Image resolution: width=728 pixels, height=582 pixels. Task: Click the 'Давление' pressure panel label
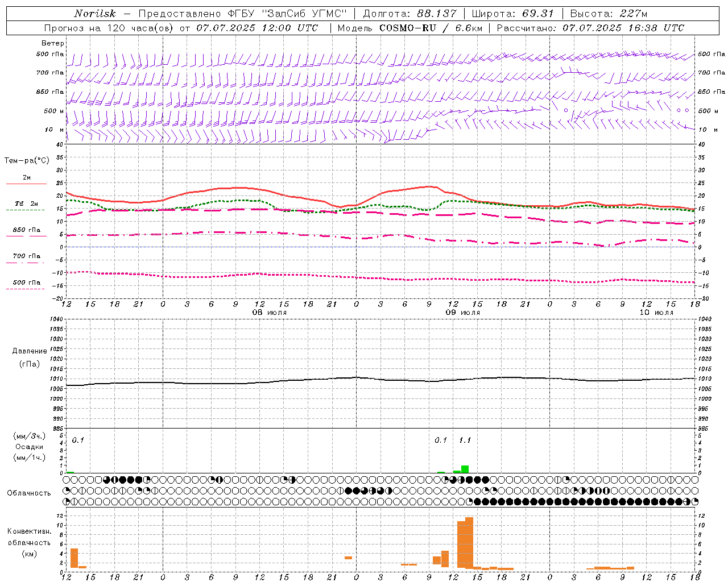(30, 351)
